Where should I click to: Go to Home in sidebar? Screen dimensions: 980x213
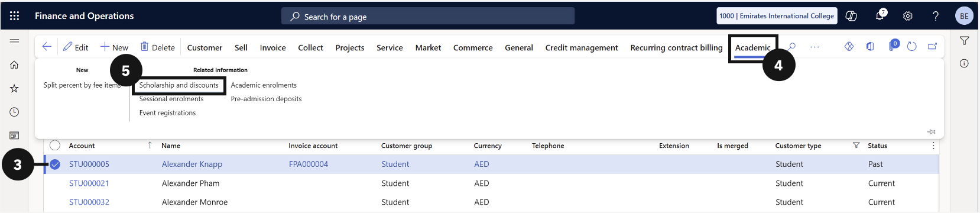(x=14, y=64)
